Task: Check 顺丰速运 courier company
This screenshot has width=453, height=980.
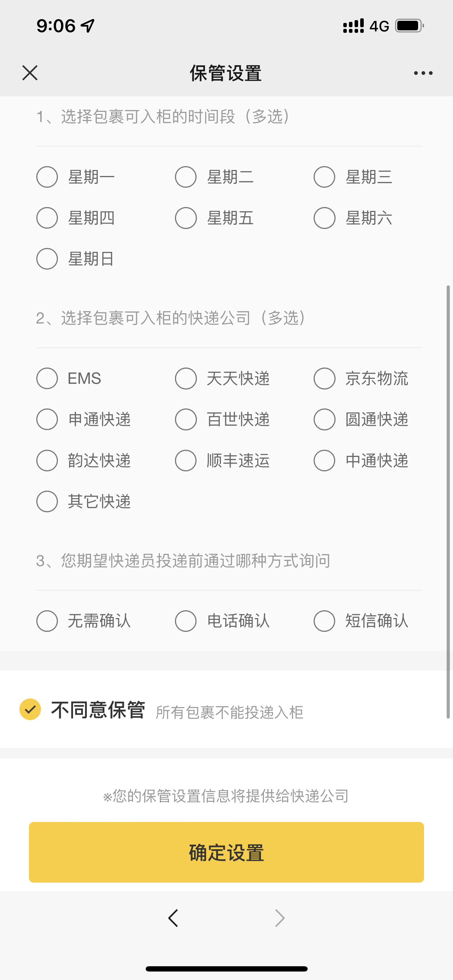Action: pos(186,461)
